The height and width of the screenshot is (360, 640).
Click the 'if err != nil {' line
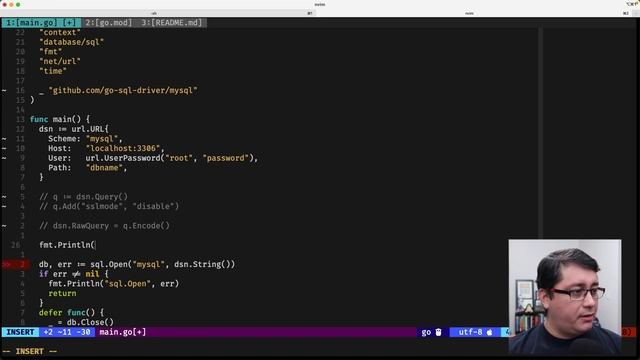(x=74, y=274)
